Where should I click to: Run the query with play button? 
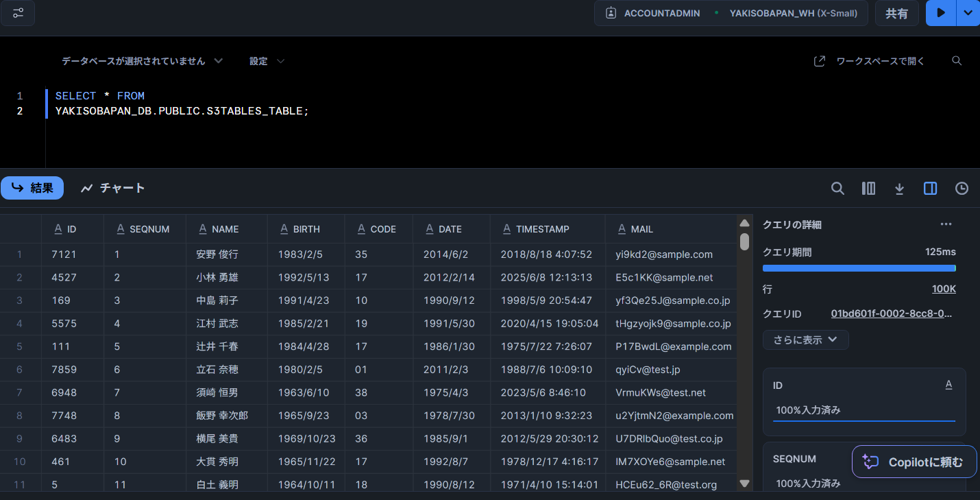(x=941, y=13)
